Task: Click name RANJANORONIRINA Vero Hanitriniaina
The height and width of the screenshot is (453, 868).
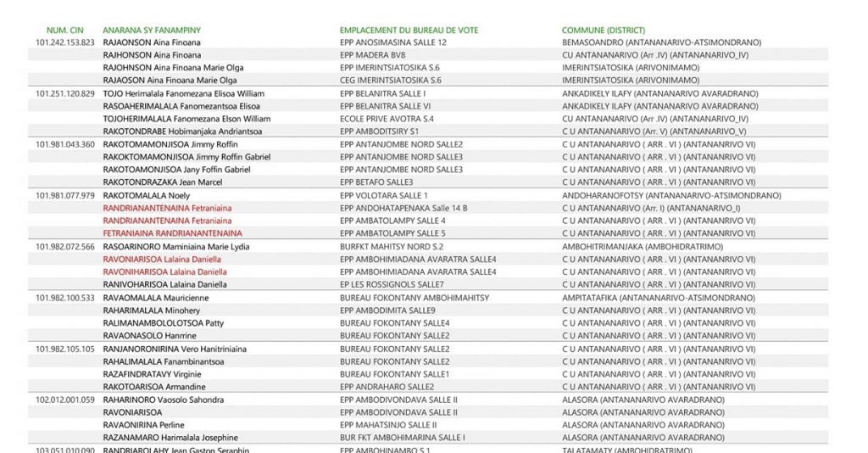Action: pos(175,349)
